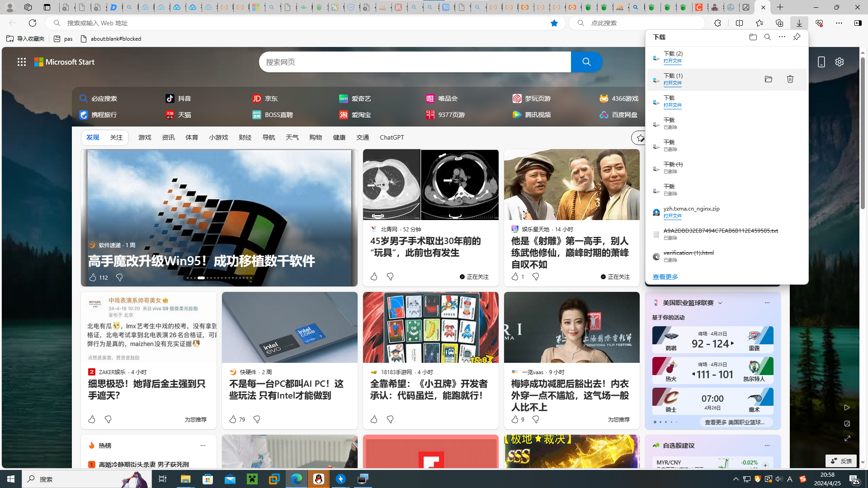Screen dimensions: 868x488
Task: Show 下载 (1) in folder
Action: pos(768,79)
